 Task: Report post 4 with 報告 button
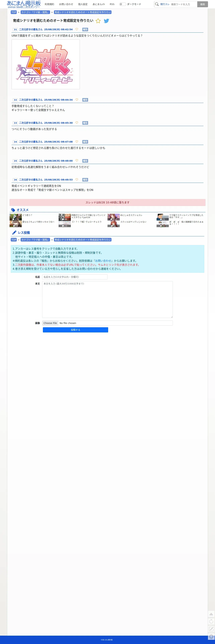click(x=85, y=142)
